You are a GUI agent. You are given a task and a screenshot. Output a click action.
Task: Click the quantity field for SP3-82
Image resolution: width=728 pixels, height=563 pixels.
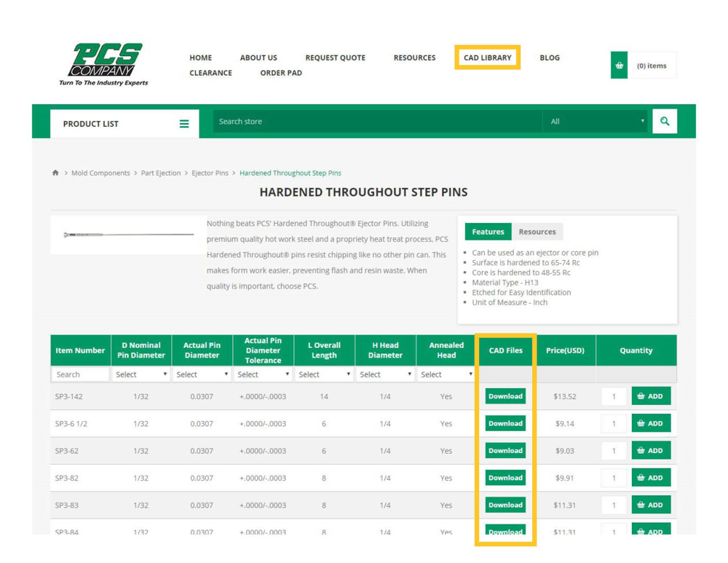coord(614,479)
